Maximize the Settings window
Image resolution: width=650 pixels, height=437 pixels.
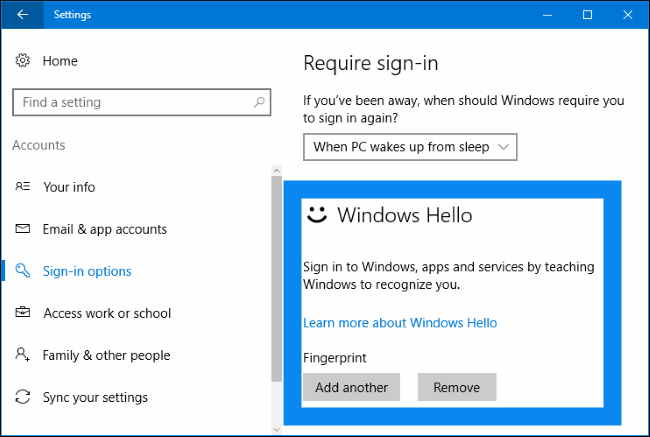[587, 15]
